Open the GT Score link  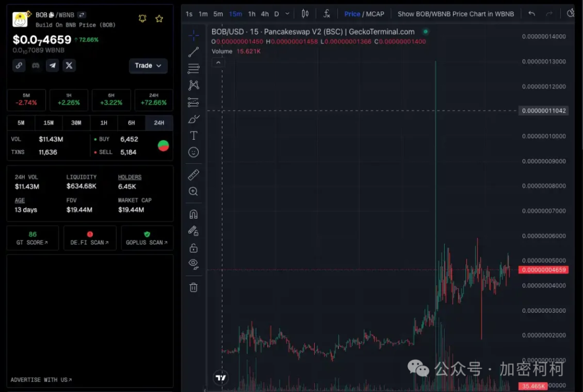click(x=33, y=238)
